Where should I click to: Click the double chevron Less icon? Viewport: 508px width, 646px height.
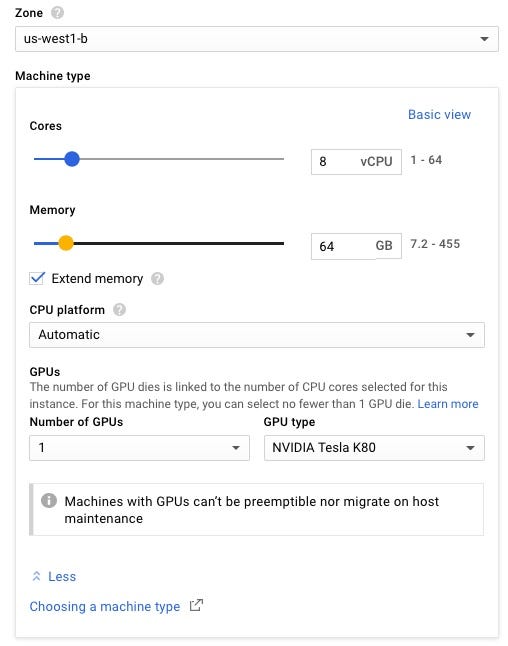pos(36,576)
